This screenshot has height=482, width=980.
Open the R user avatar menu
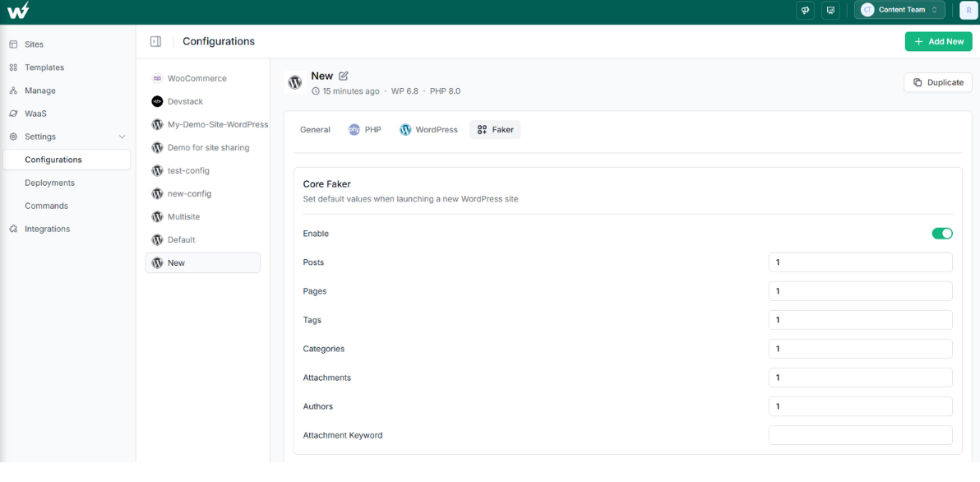[968, 10]
